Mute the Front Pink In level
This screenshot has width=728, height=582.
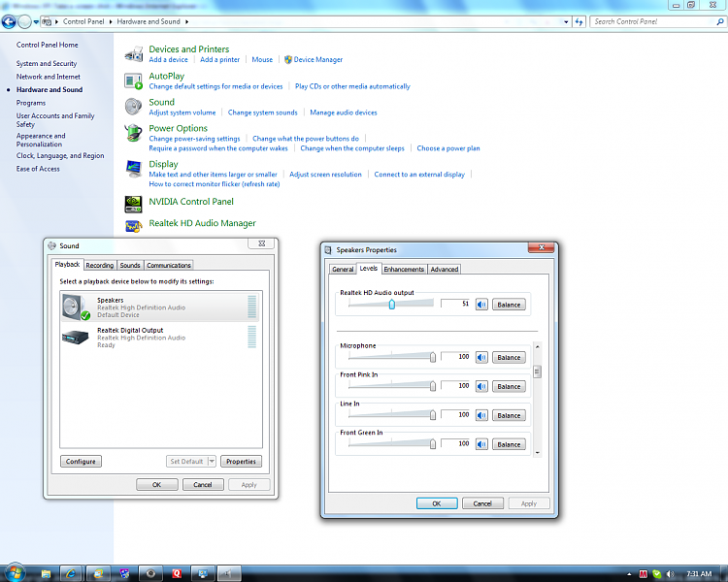click(x=481, y=386)
